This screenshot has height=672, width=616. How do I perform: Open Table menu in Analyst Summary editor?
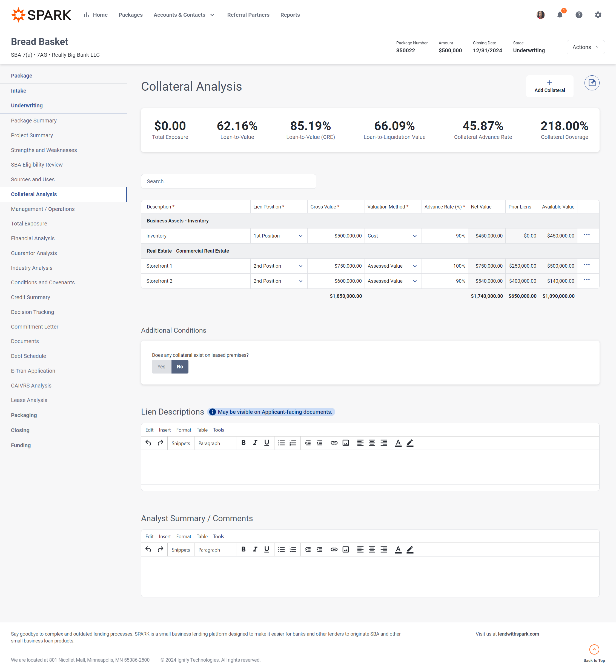202,537
